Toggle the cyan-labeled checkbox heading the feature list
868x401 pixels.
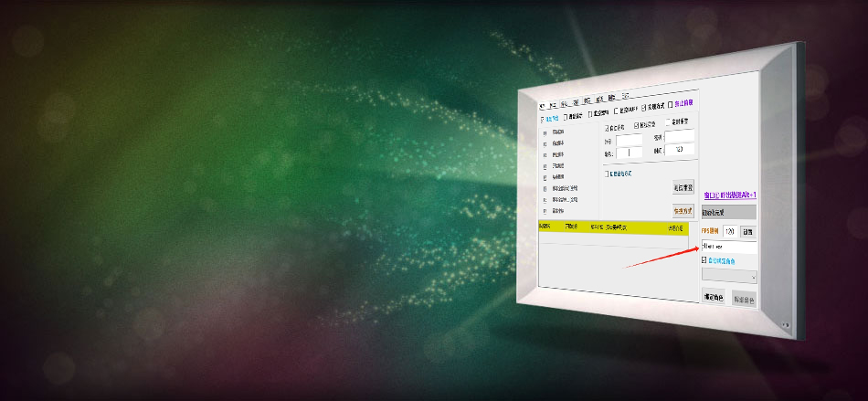point(544,117)
